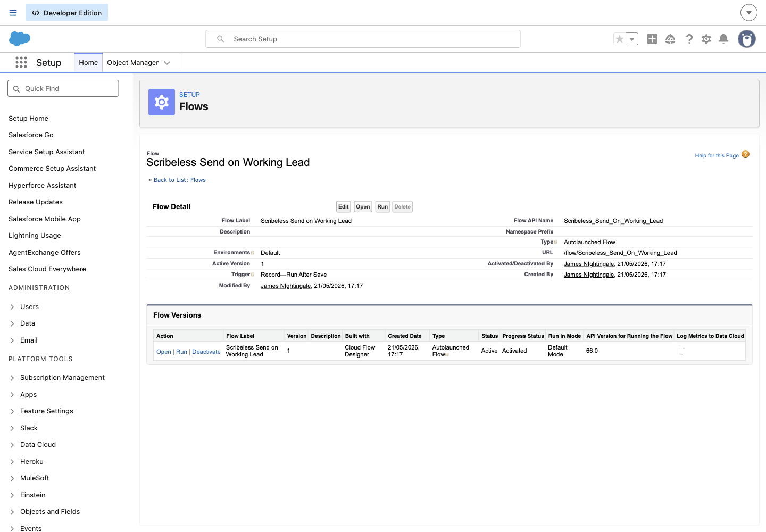Screen dimensions: 766x532
Task: Open the favorites list dropdown arrow
Action: coord(632,39)
